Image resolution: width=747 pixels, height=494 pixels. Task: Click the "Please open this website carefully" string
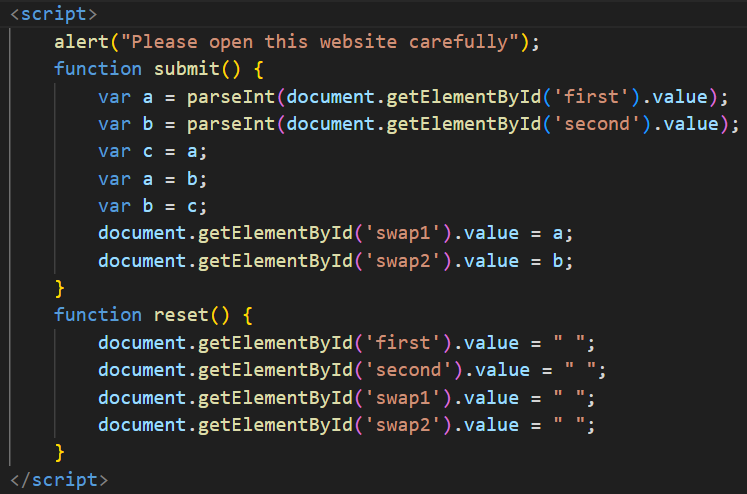click(x=319, y=42)
